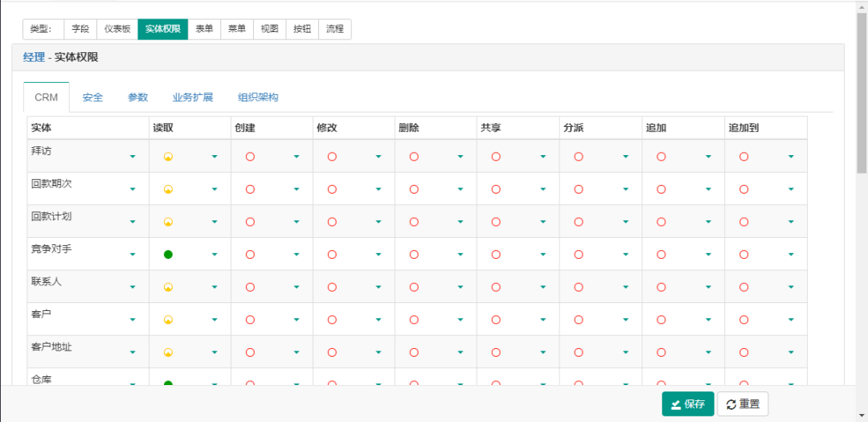The image size is (868, 422).
Task: Click 追加 permission circle for 拜访
Action: 661,157
